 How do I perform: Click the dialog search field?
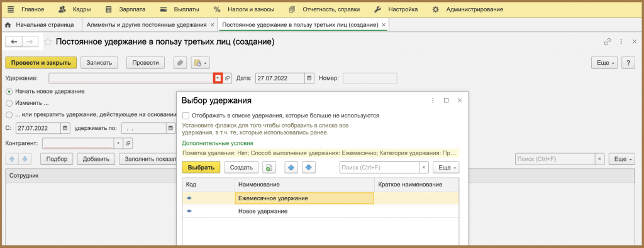(379, 167)
